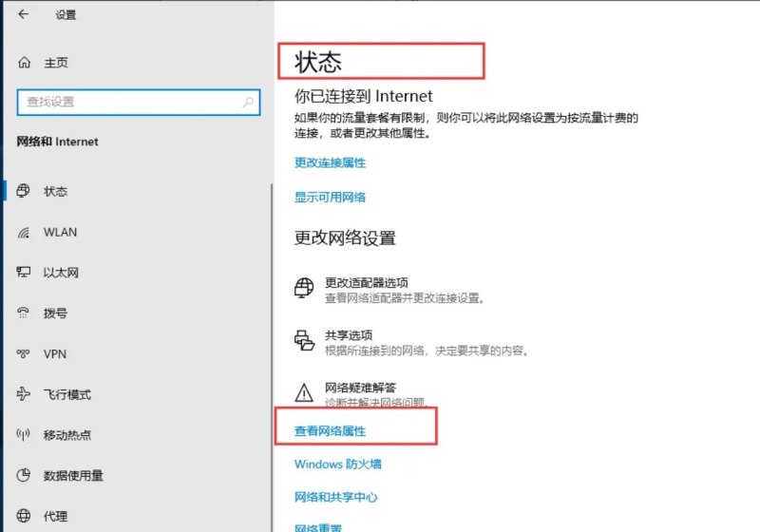The height and width of the screenshot is (532, 760).
Task: Click the sidebar vertical scrollbar
Action: (x=272, y=357)
